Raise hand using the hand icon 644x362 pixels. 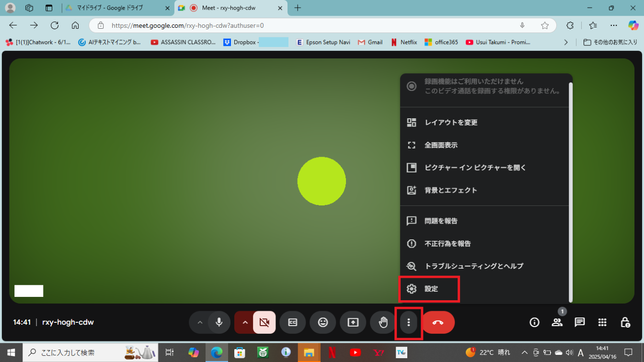coord(383,322)
